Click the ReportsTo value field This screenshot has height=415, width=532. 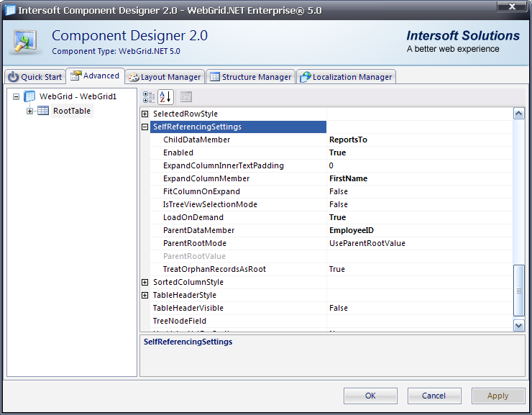point(419,140)
